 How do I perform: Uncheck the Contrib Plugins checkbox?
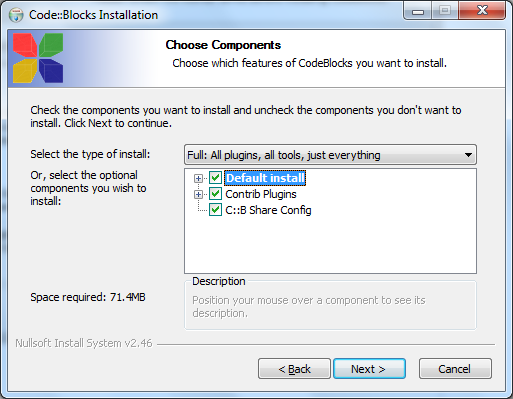tap(215, 194)
